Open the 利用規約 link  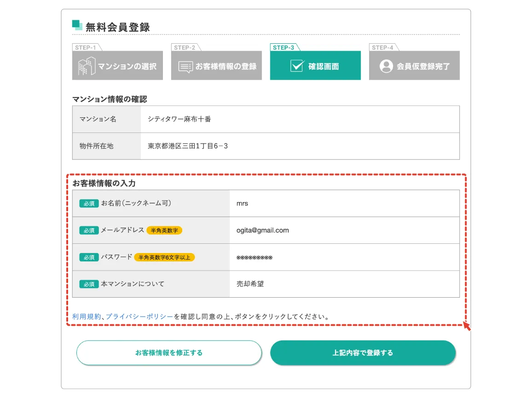(87, 317)
